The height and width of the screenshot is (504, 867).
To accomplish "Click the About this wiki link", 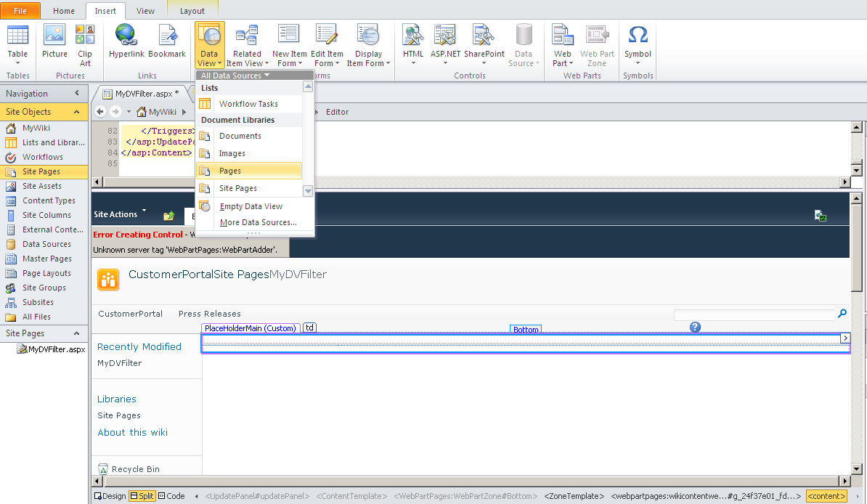I will pyautogui.click(x=133, y=432).
